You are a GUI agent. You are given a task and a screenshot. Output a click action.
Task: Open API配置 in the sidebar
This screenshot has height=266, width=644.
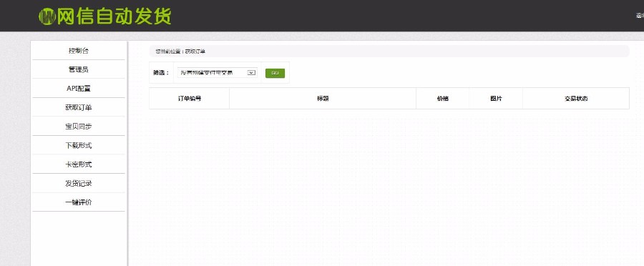click(79, 88)
